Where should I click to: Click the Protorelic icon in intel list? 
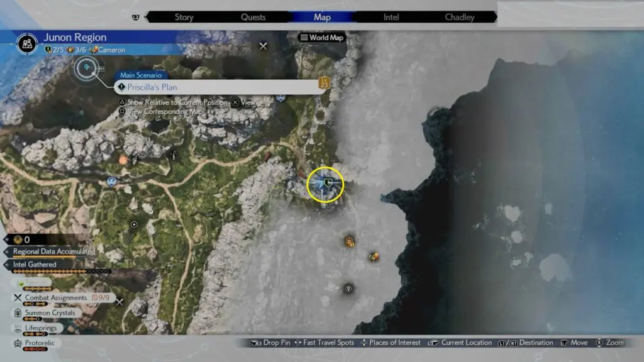click(17, 343)
